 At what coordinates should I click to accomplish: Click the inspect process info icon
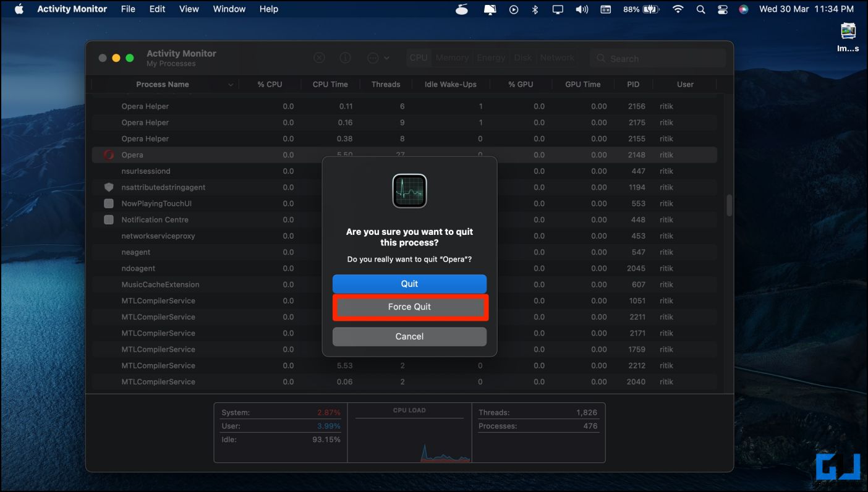(x=346, y=57)
